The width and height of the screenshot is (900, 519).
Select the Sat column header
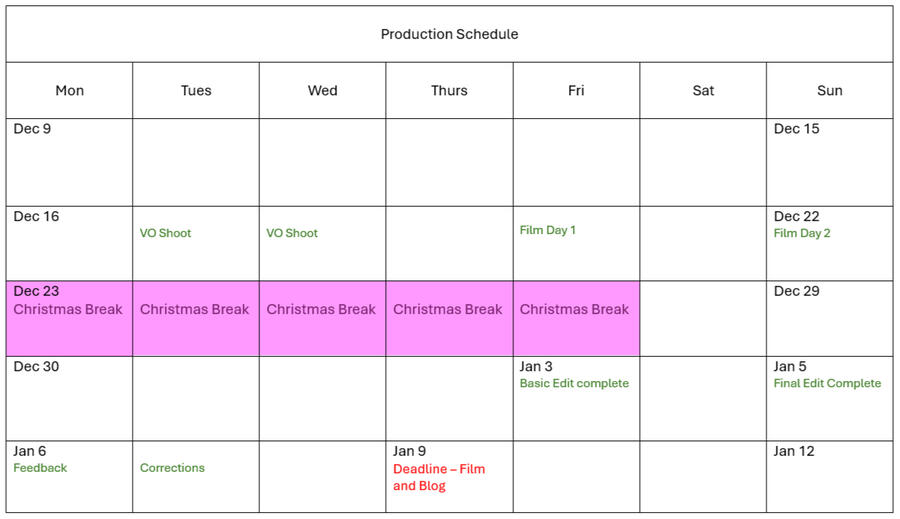click(703, 91)
